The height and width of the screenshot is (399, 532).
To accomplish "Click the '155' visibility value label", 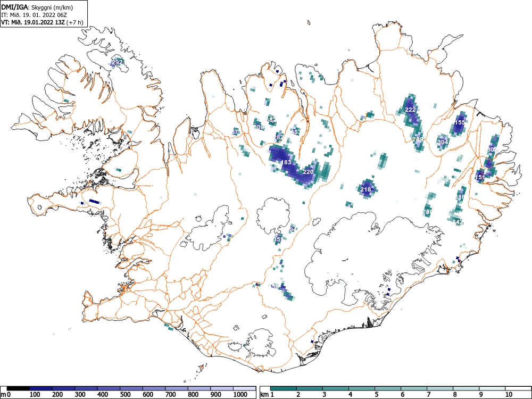I will [460, 122].
